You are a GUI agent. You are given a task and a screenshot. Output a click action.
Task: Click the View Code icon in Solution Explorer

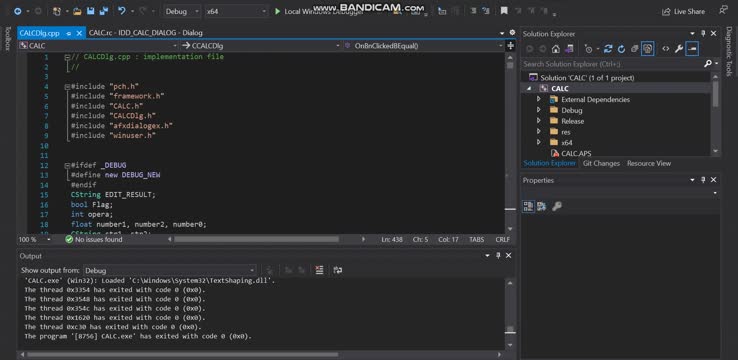click(666, 48)
